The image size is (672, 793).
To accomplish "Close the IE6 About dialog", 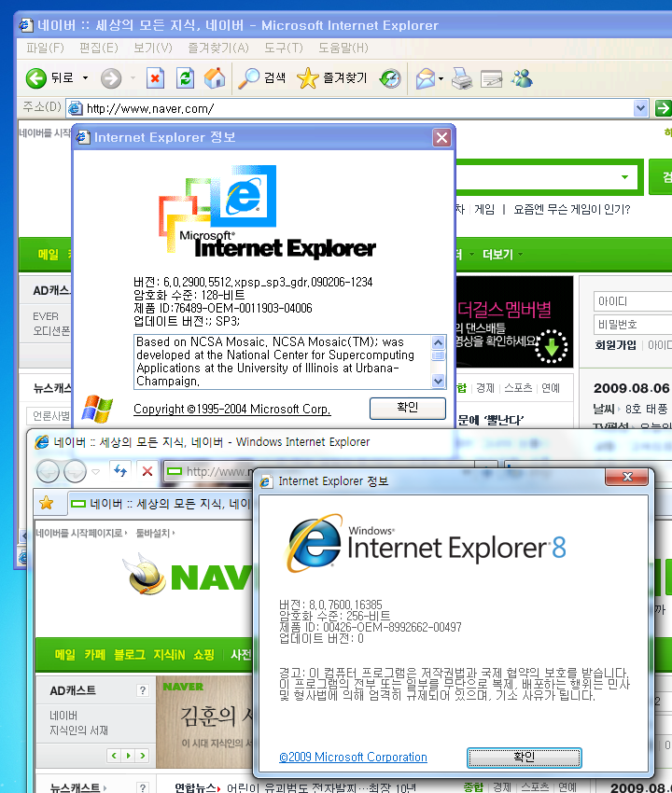I will [441, 137].
